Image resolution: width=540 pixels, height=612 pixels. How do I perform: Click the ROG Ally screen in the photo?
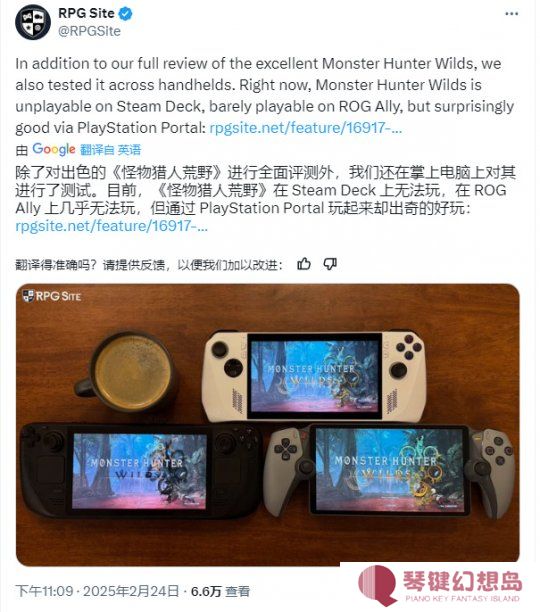coord(314,376)
